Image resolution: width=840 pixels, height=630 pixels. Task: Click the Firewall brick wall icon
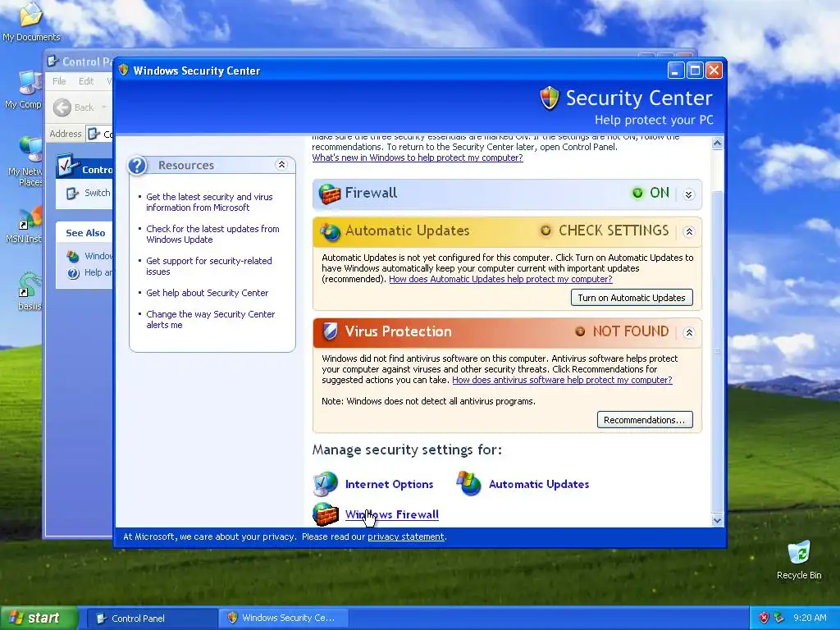(330, 194)
